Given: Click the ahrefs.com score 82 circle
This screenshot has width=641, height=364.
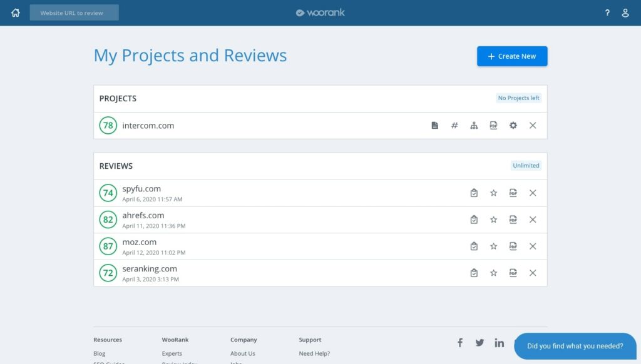Looking at the screenshot, I should (108, 220).
